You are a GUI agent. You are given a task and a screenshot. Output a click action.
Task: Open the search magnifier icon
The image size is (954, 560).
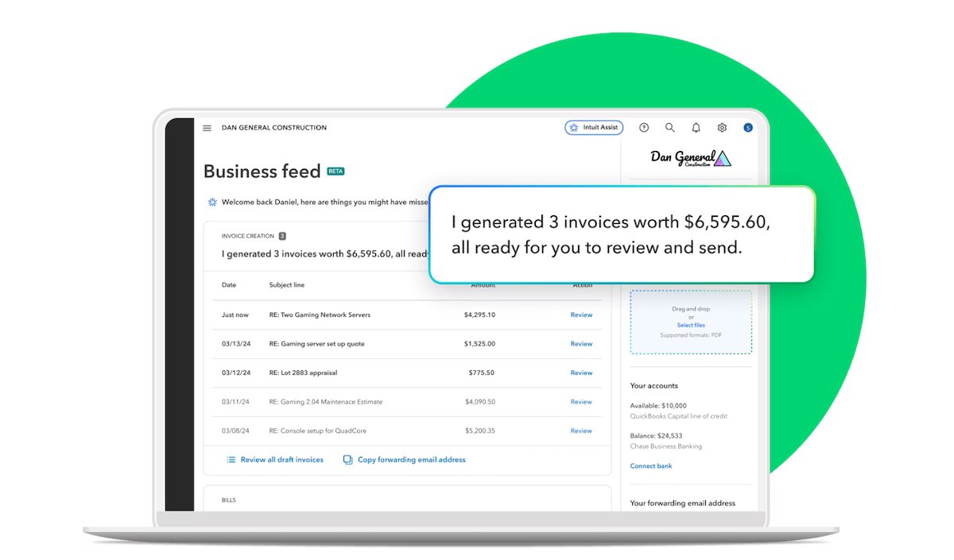[x=670, y=127]
